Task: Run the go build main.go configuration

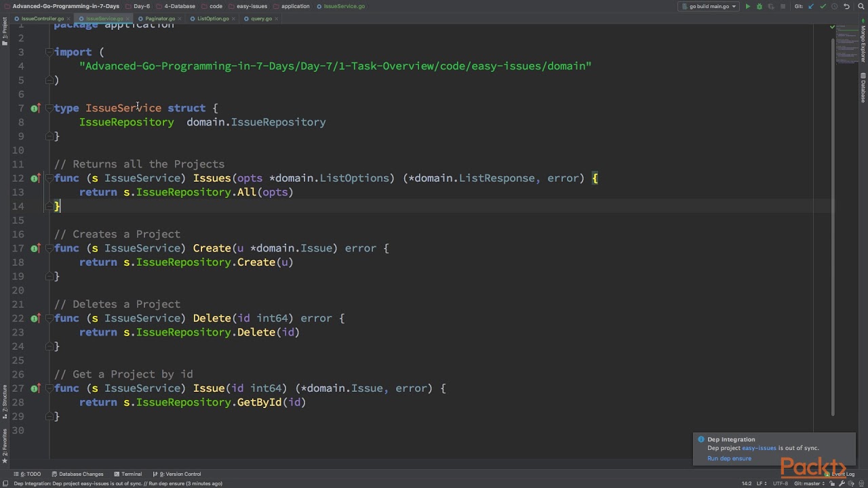Action: click(748, 6)
